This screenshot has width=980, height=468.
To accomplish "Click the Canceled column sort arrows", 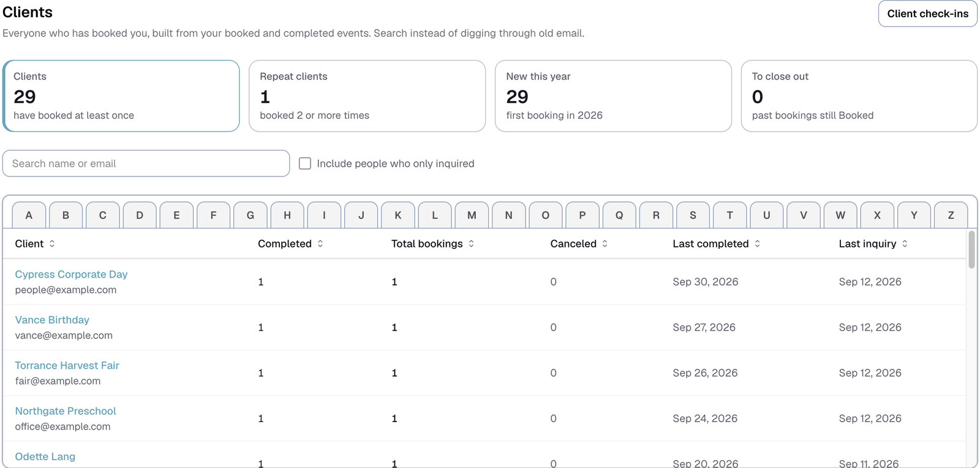I will [605, 244].
